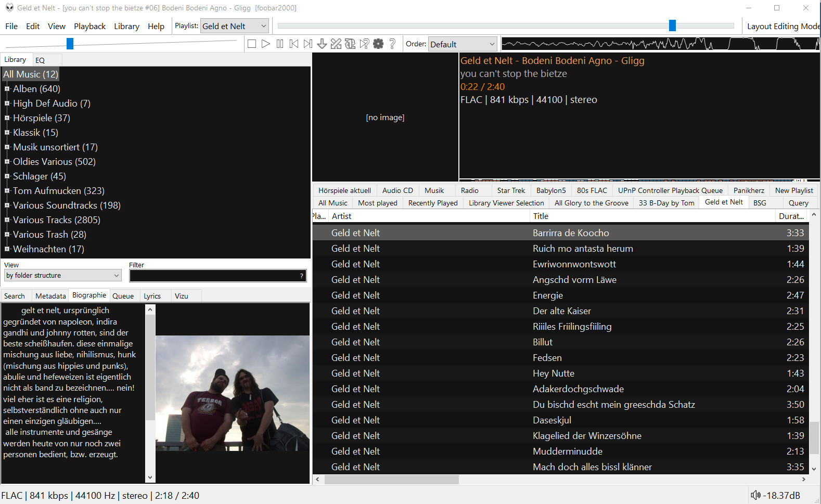Click the filter help question mark
The width and height of the screenshot is (821, 504).
pos(302,276)
